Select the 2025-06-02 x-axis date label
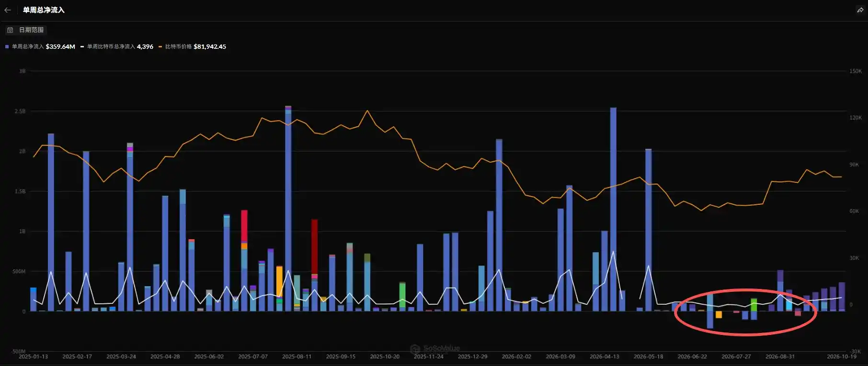Viewport: 868px width, 366px height. tap(209, 357)
